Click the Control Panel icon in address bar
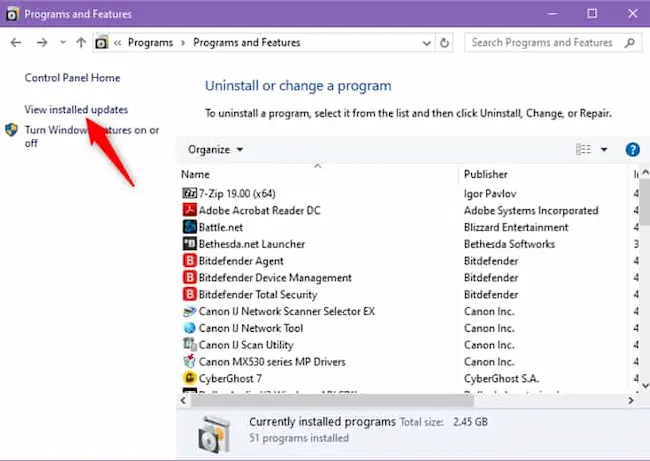The image size is (650, 461). pos(101,43)
